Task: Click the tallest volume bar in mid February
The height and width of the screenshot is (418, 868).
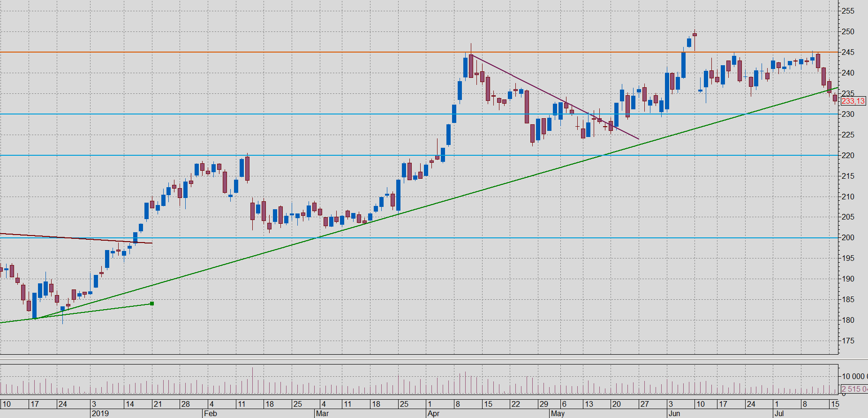Action: point(252,380)
